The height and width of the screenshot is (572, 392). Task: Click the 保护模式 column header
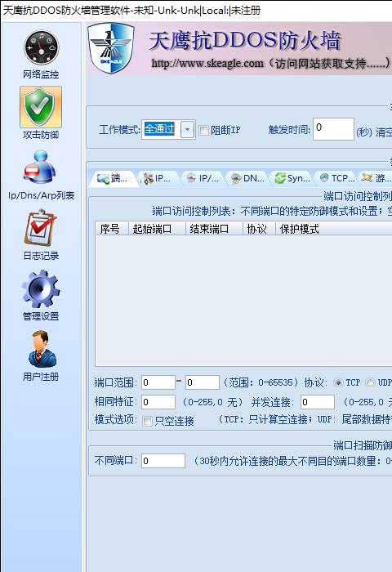pos(334,229)
